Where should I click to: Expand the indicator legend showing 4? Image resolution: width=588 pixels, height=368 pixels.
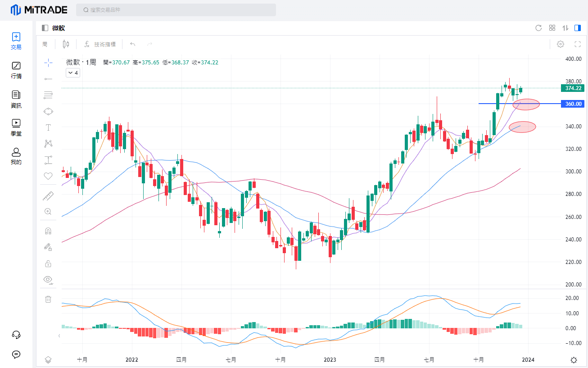(x=73, y=73)
